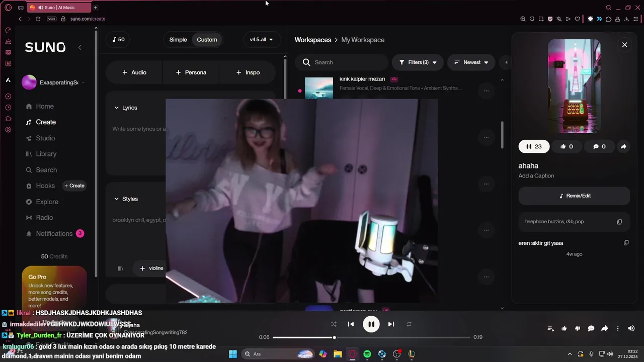Viewport: 644px width, 362px height.
Task: Click the Workspaces breadcrumb
Action: click(313, 40)
